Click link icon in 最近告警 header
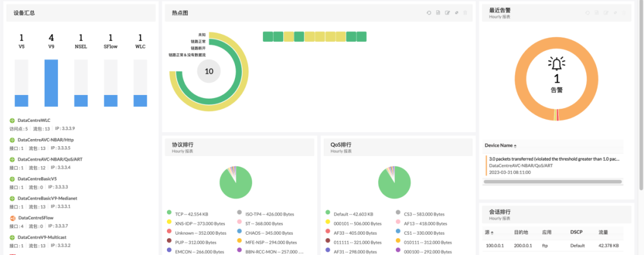This screenshot has width=644, height=255. pyautogui.click(x=615, y=13)
